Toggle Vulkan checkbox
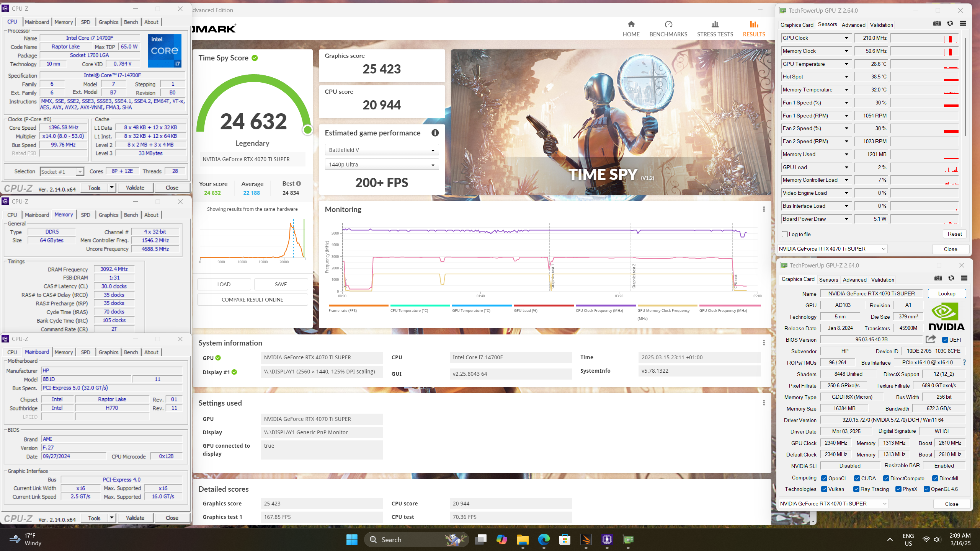The image size is (980, 551). point(824,489)
